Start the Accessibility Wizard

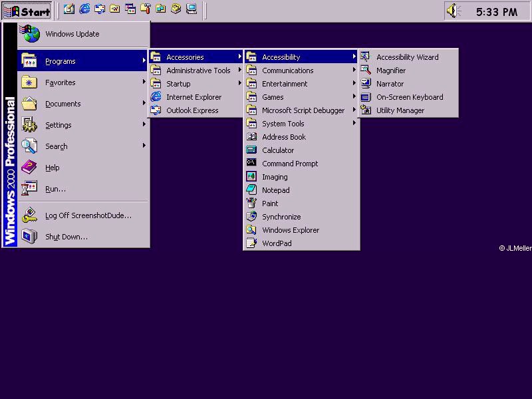click(408, 57)
